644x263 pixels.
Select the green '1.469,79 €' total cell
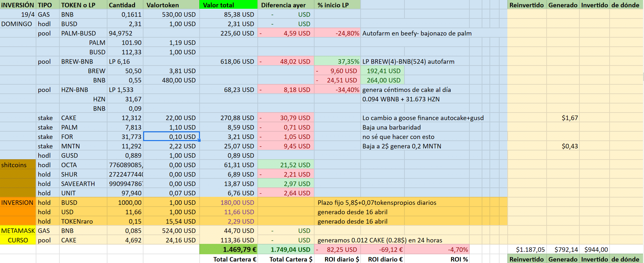pos(228,249)
